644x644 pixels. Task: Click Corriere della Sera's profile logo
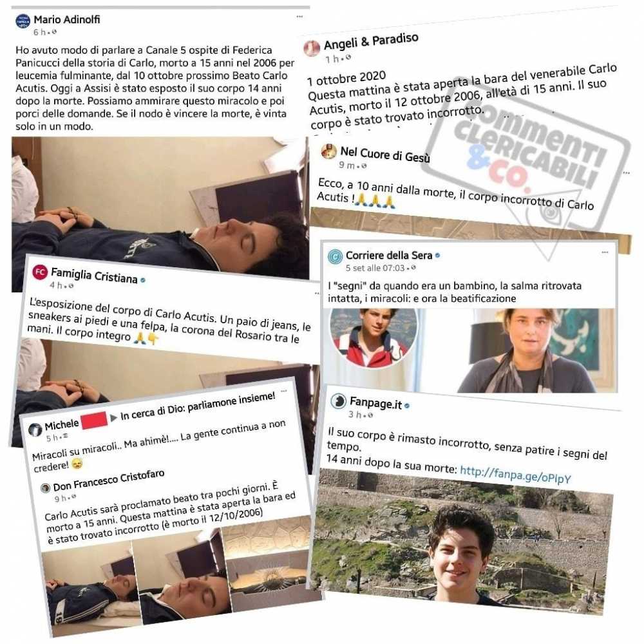point(335,257)
